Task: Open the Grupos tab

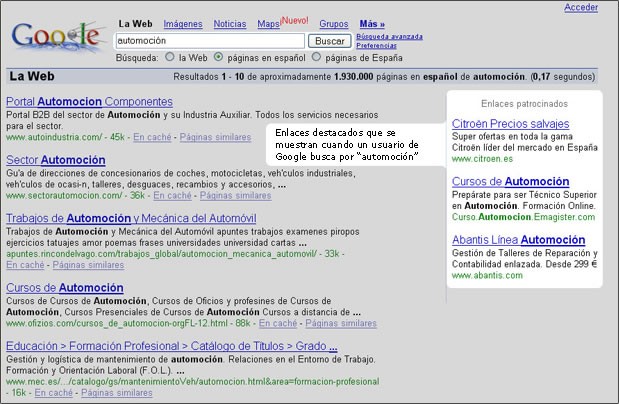Action: 334,24
